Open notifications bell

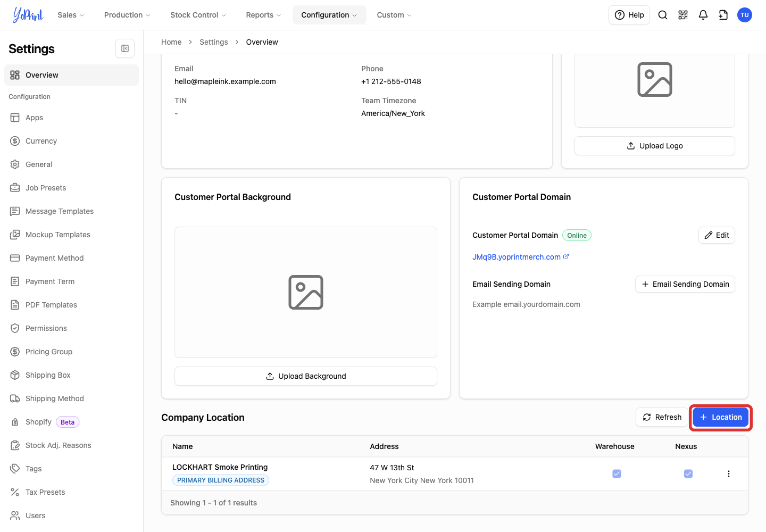(x=703, y=15)
